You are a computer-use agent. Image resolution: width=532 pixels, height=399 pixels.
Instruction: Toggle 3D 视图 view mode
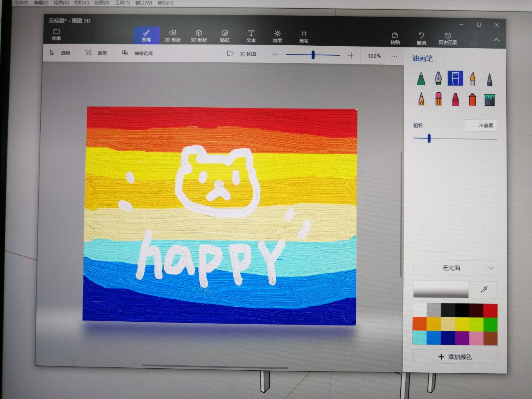[x=242, y=54]
